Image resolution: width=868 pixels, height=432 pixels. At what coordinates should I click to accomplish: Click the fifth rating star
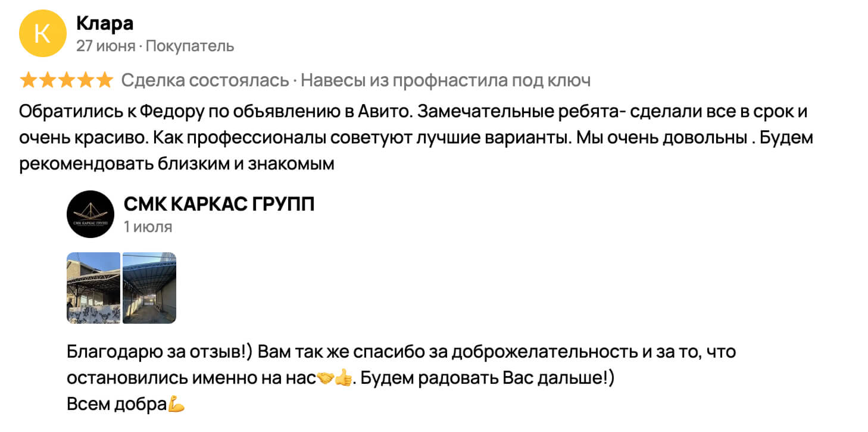pos(104,80)
